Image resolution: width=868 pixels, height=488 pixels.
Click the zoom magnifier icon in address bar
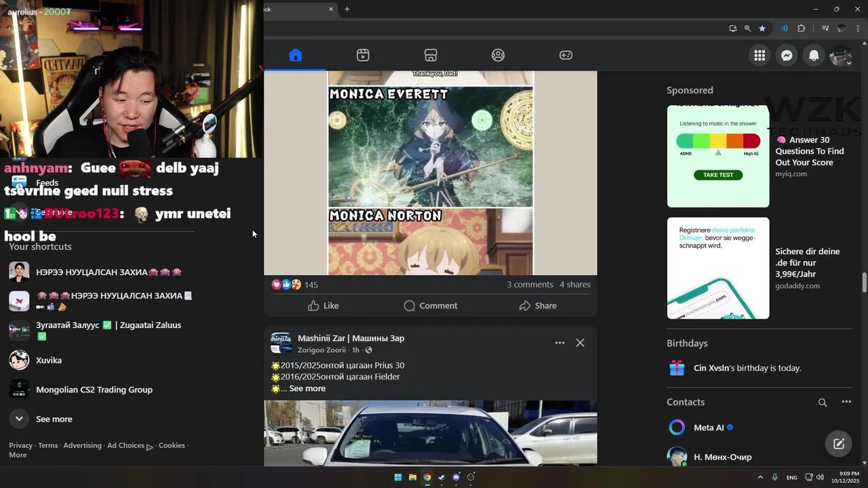click(747, 28)
